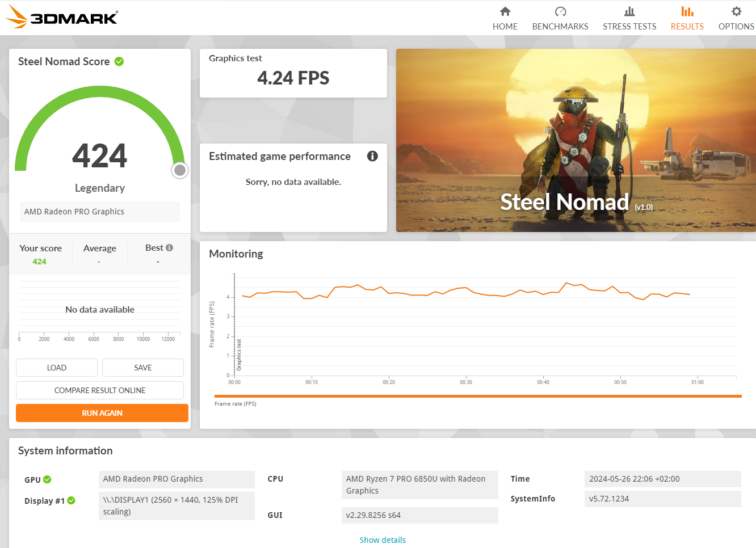
Task: Click the 01:00 time marker on the chart axis
Action: pyautogui.click(x=698, y=382)
